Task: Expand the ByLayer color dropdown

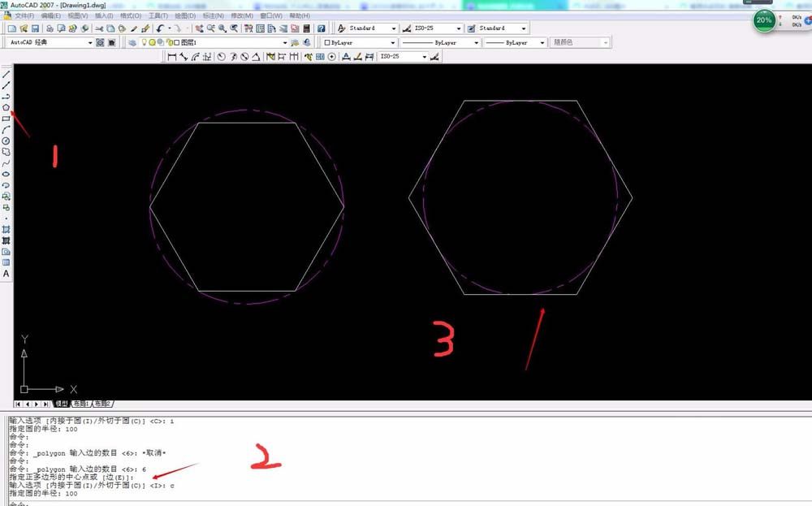Action: [x=392, y=42]
